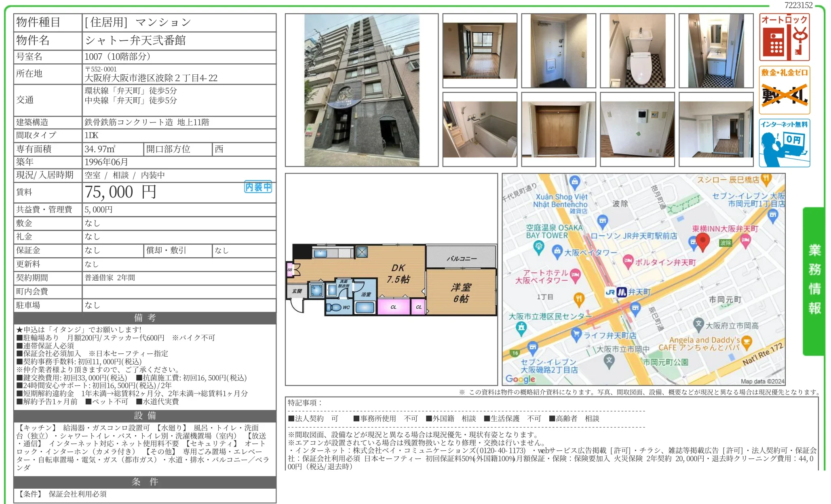Image resolution: width=831 pixels, height=504 pixels.
Task: Check the 法人契約 可 item
Action: pyautogui.click(x=316, y=419)
